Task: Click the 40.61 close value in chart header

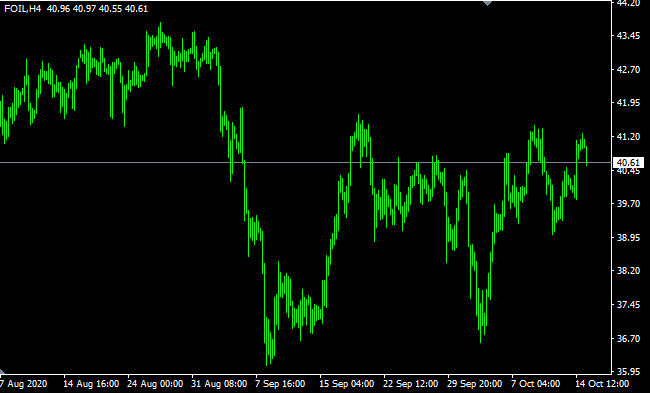Action: coord(136,9)
